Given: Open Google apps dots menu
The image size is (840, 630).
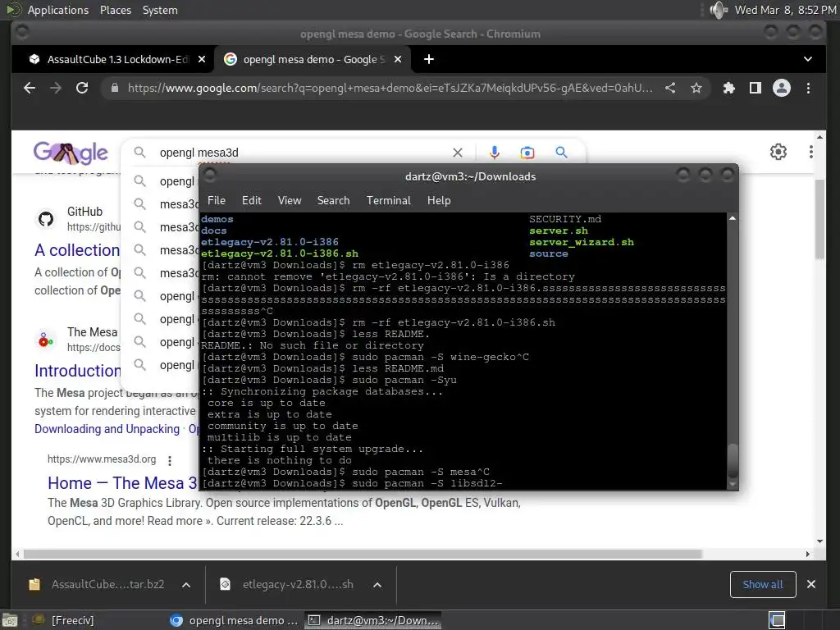Looking at the screenshot, I should coord(811,152).
